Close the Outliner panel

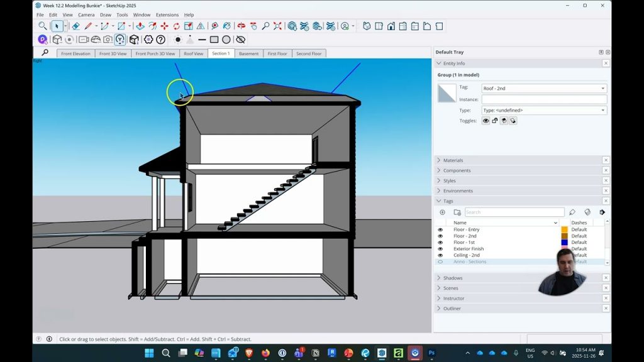tap(606, 309)
